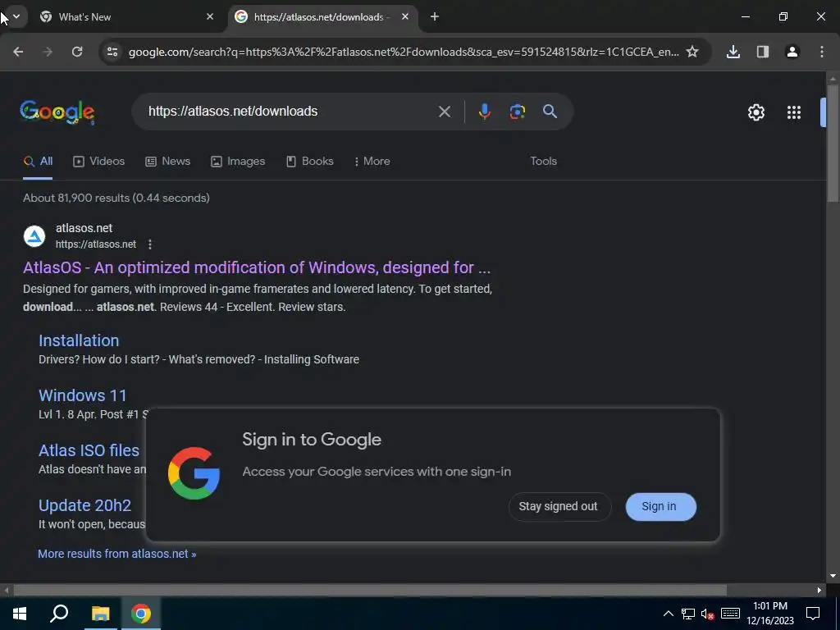Open the about-this-result dots for atlasos.net
The width and height of the screenshot is (840, 630).
pos(150,244)
